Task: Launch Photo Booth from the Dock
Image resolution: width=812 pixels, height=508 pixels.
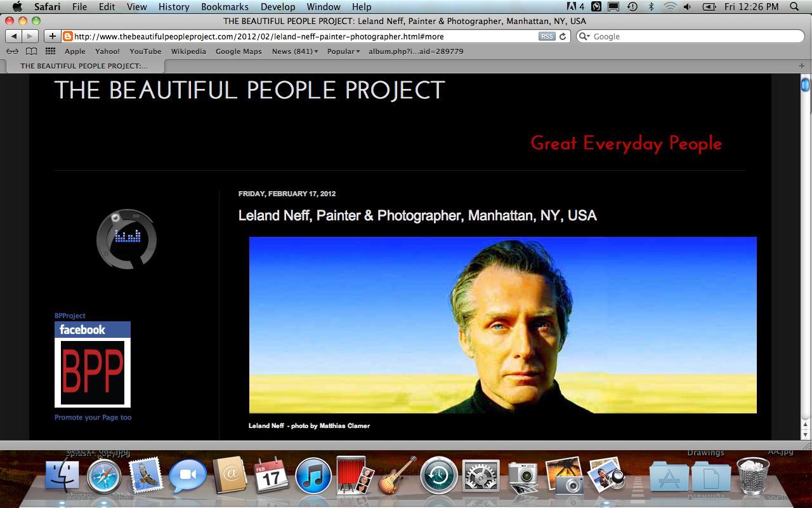Action: [x=355, y=475]
